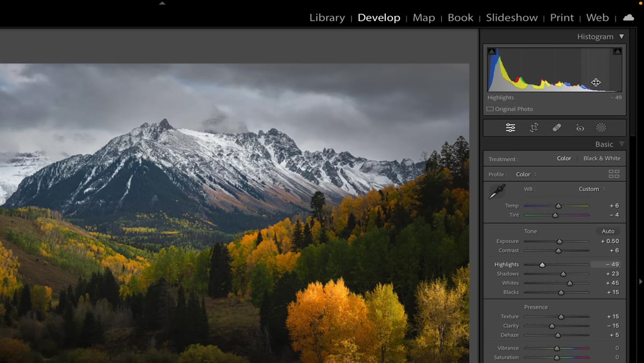Click the Shadows slider handle
This screenshot has width=644, height=363.
(563, 274)
